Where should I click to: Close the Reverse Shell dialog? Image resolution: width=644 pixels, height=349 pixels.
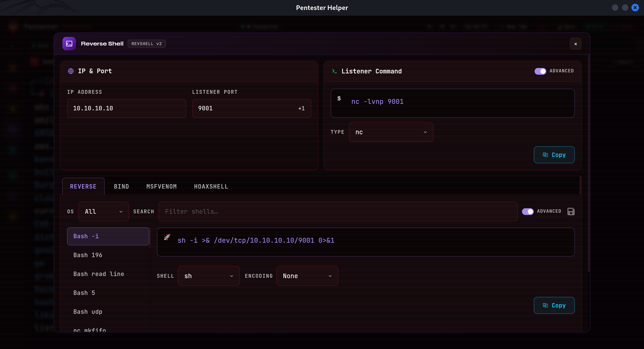(575, 44)
